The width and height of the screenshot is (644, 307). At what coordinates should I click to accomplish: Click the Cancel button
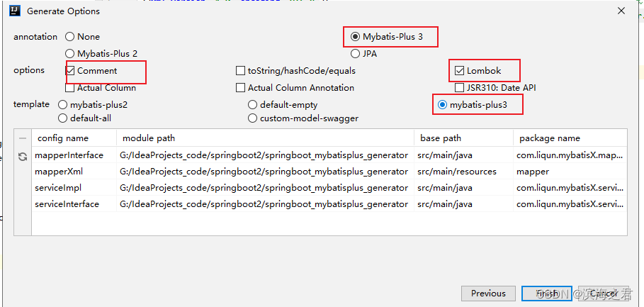pyautogui.click(x=604, y=294)
